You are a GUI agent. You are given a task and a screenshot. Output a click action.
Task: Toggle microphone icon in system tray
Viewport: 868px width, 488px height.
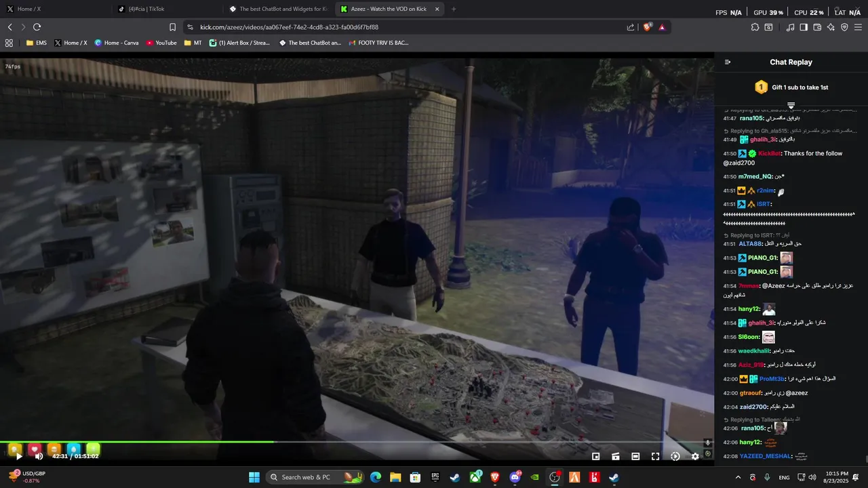pos(767,478)
